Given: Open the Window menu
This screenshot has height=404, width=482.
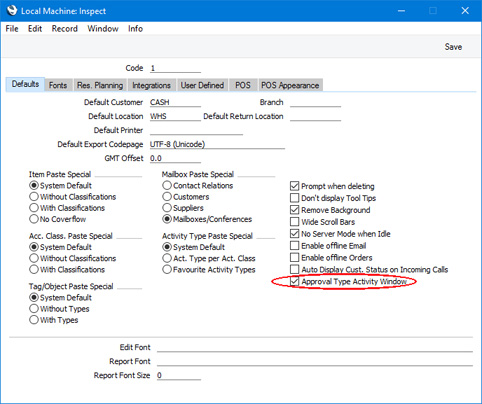Looking at the screenshot, I should click(103, 29).
